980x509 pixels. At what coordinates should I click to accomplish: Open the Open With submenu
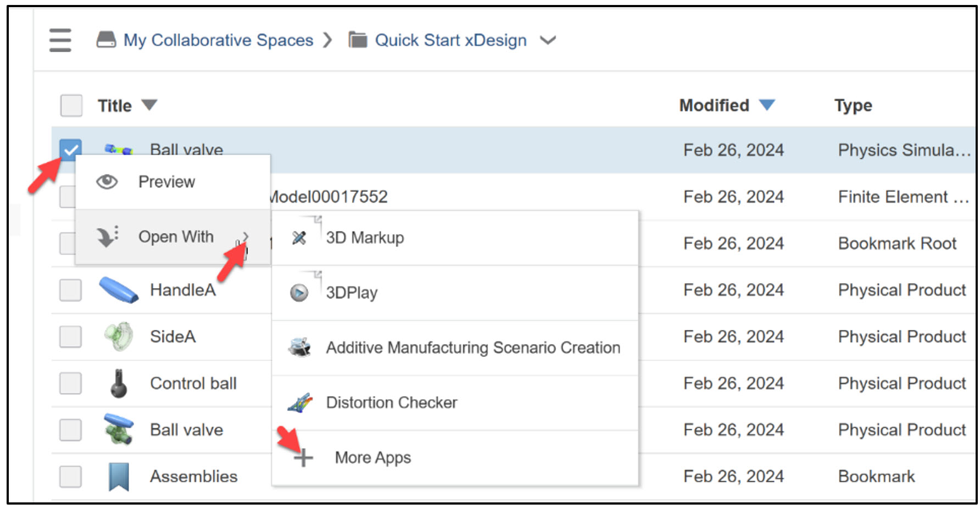[x=176, y=236]
